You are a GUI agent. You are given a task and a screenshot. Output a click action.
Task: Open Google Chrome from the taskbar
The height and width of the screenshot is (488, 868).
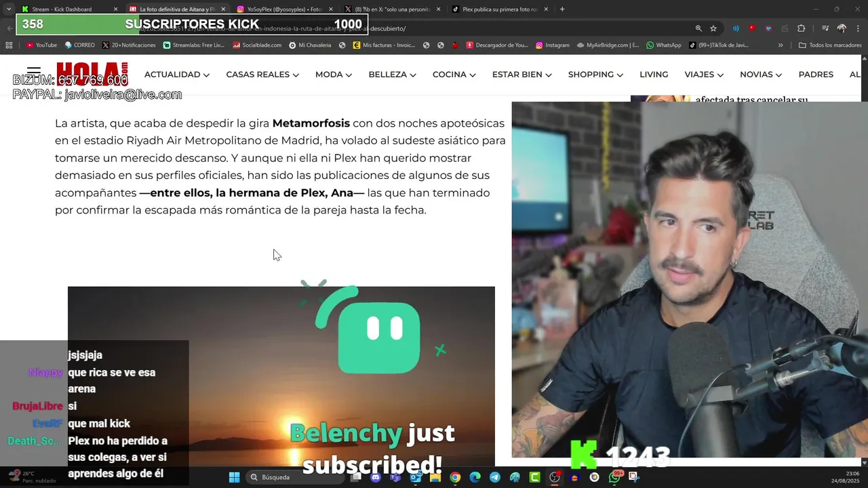click(x=455, y=477)
